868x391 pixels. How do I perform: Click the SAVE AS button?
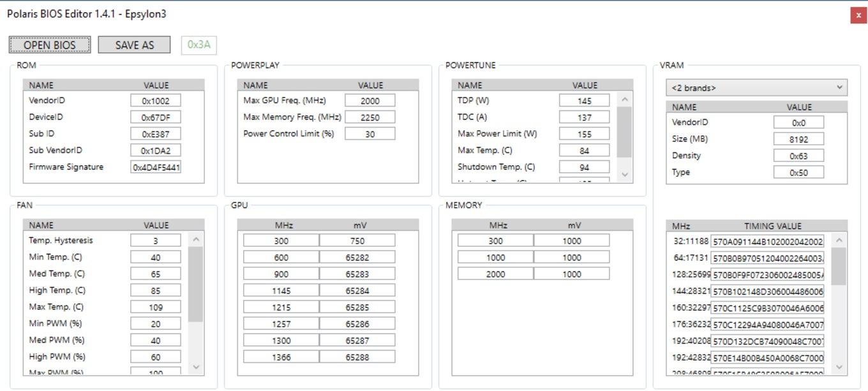pos(135,45)
